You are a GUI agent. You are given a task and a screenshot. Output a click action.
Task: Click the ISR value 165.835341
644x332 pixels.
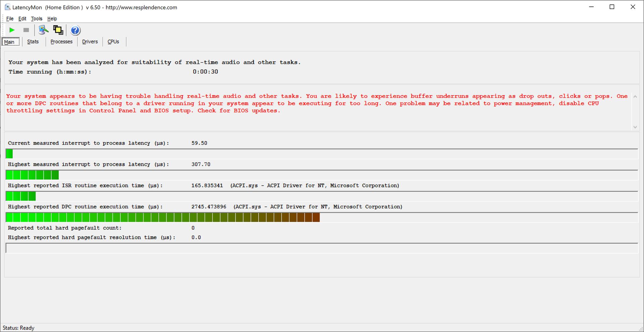(x=207, y=186)
